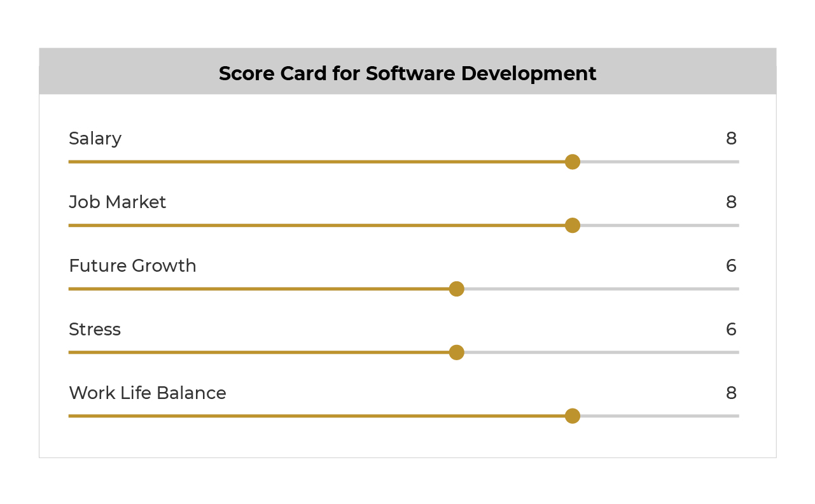Click the Salary score value 8
The image size is (815, 504).
tap(732, 139)
